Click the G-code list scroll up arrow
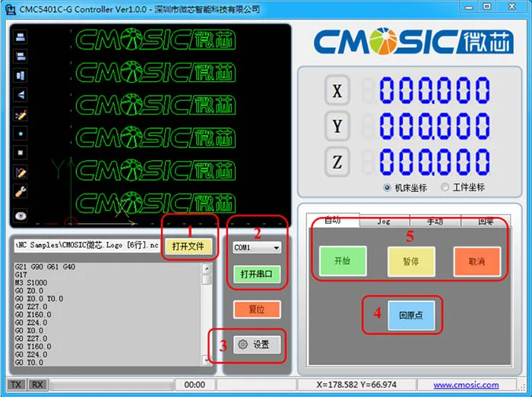532x397 pixels. [x=206, y=269]
